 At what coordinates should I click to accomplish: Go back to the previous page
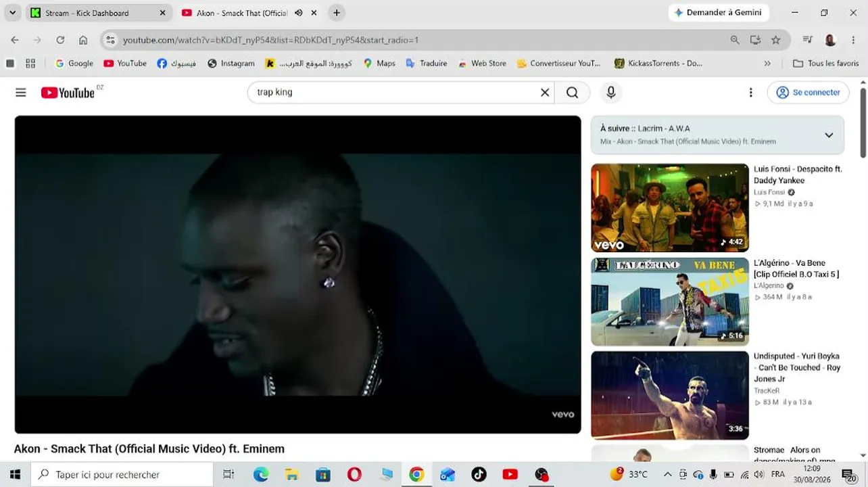tap(15, 40)
